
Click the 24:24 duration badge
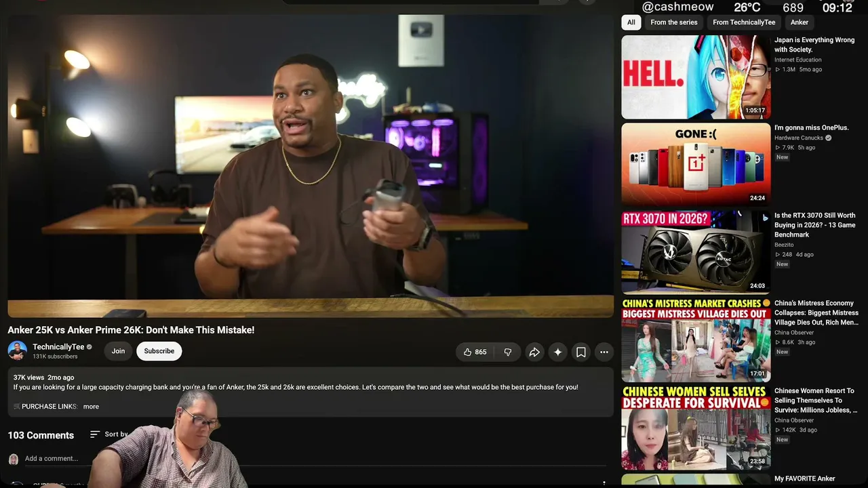[x=757, y=198]
